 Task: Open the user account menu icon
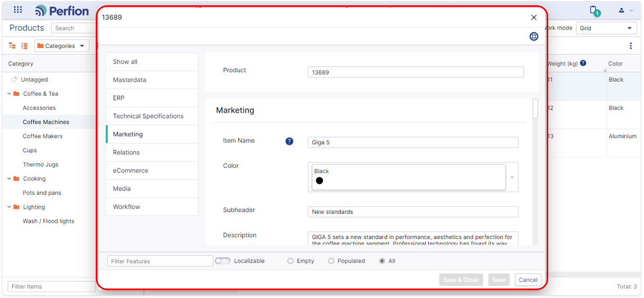click(x=621, y=10)
